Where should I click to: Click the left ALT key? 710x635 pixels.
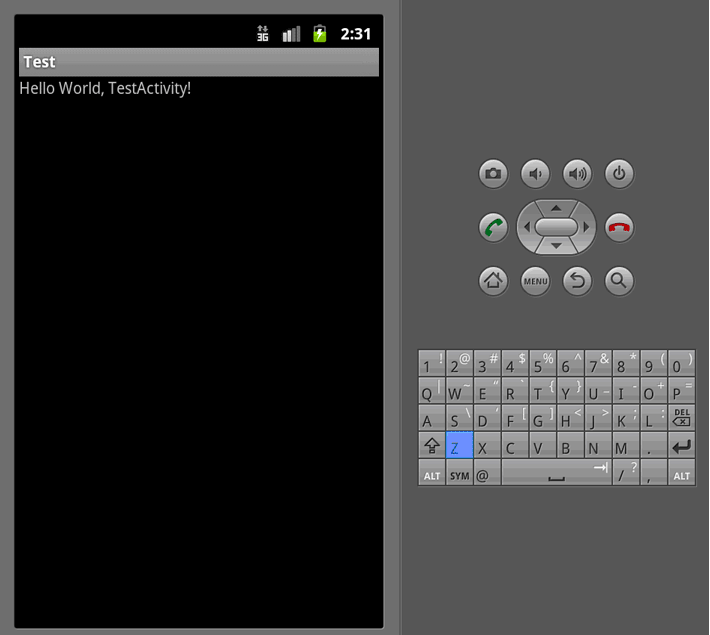(432, 472)
